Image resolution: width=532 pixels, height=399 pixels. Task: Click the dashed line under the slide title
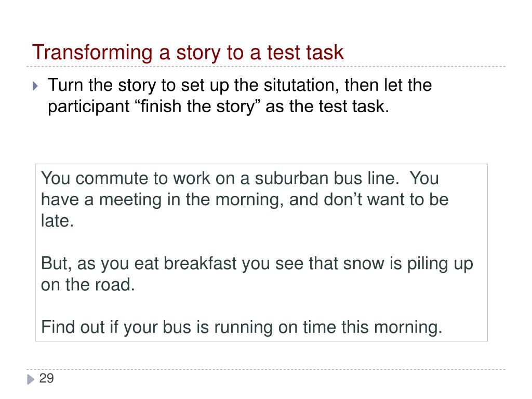pyautogui.click(x=266, y=66)
